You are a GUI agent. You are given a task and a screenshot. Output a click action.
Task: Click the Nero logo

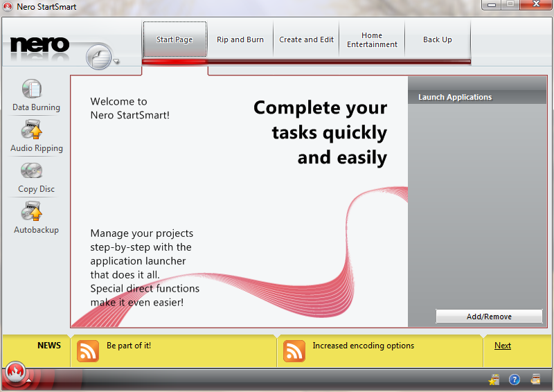click(39, 45)
